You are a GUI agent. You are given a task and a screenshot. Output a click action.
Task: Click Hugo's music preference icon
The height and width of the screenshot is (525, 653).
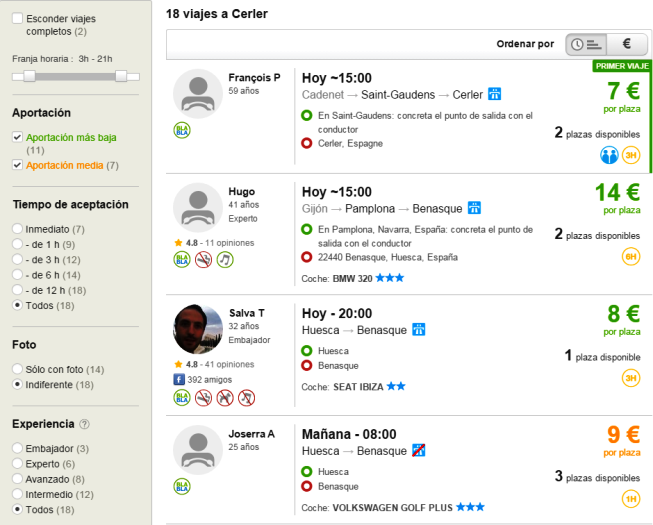tap(225, 260)
